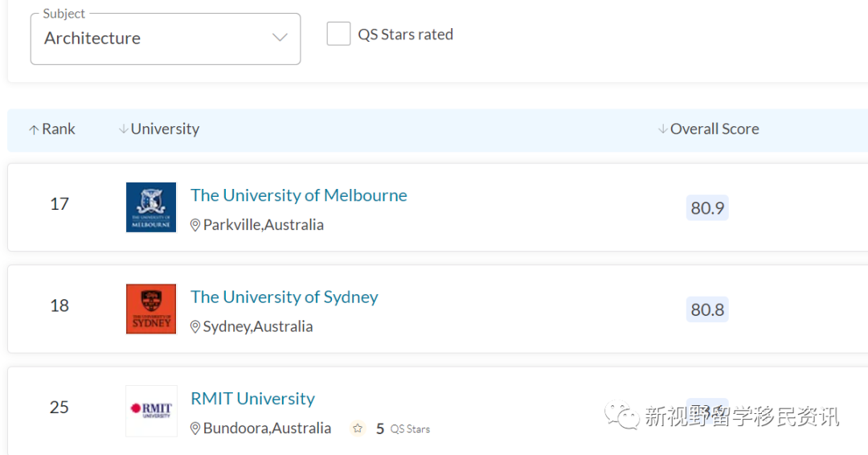Click the University of Sydney logo
The image size is (868, 455).
(x=151, y=309)
